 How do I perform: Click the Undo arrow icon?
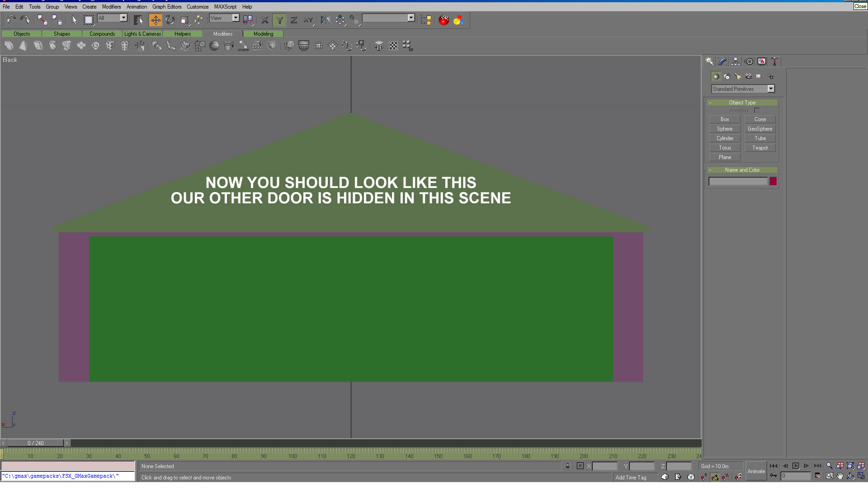click(11, 20)
